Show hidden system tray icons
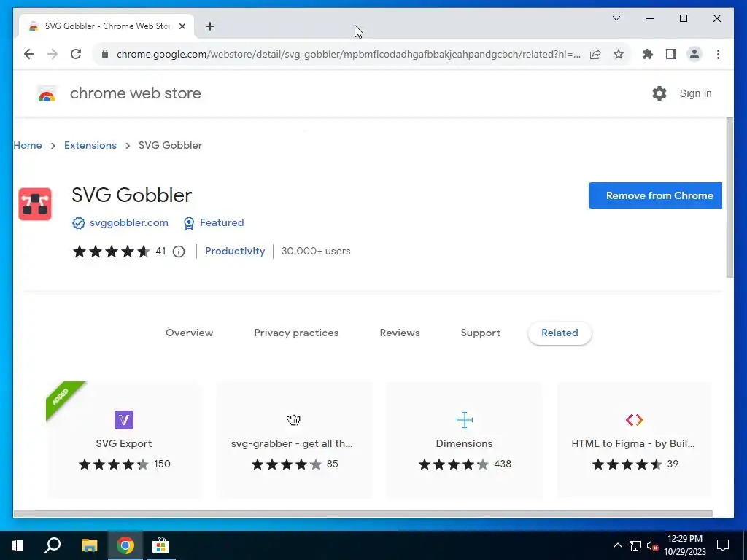747x560 pixels. (x=617, y=545)
